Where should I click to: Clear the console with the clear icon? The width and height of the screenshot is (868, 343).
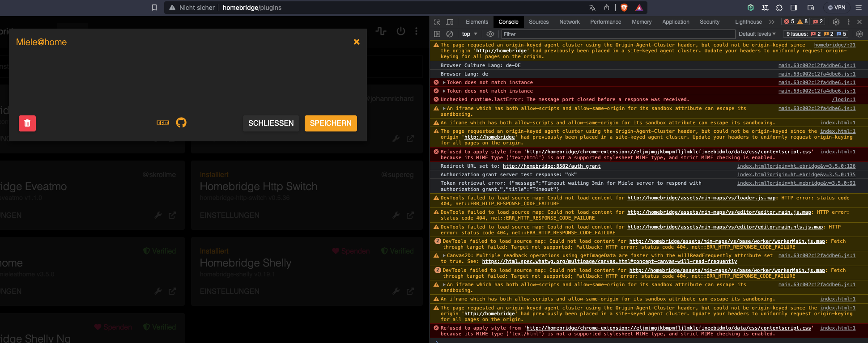(x=450, y=34)
